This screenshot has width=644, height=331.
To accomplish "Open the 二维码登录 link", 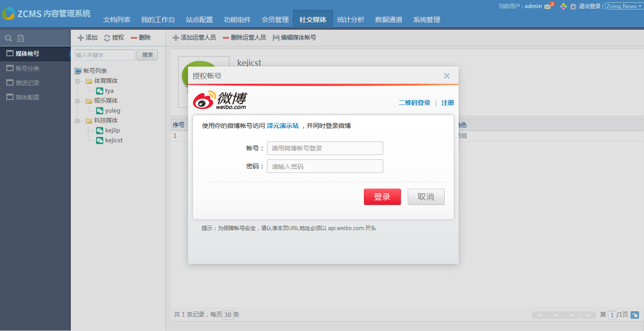I will 414,103.
